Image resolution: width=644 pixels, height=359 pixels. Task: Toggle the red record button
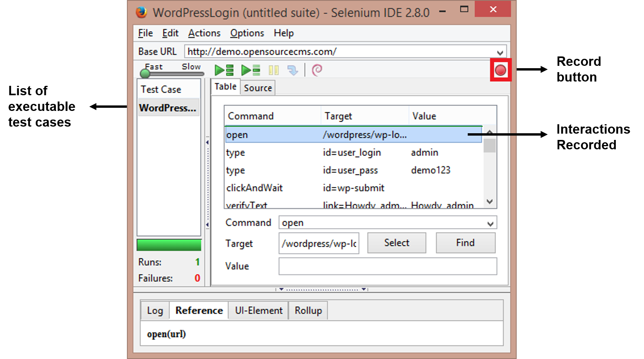point(500,71)
